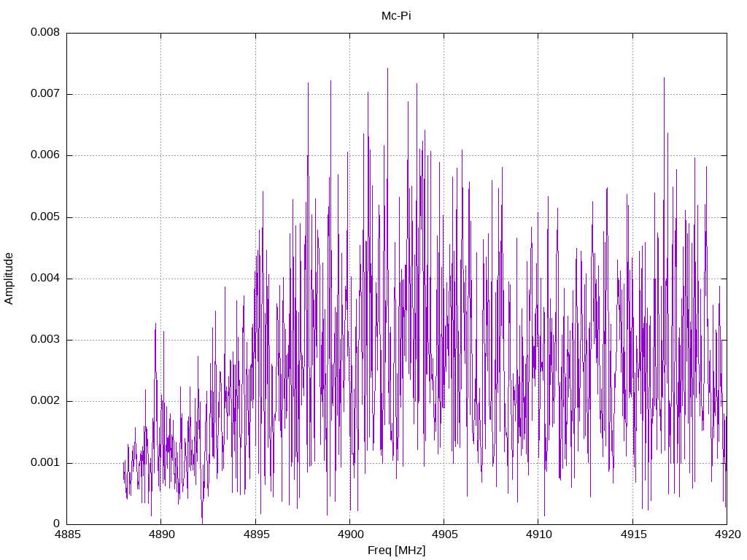The height and width of the screenshot is (560, 747).
Task: Click the 'Amplitude' y-axis label
Action: coord(9,279)
